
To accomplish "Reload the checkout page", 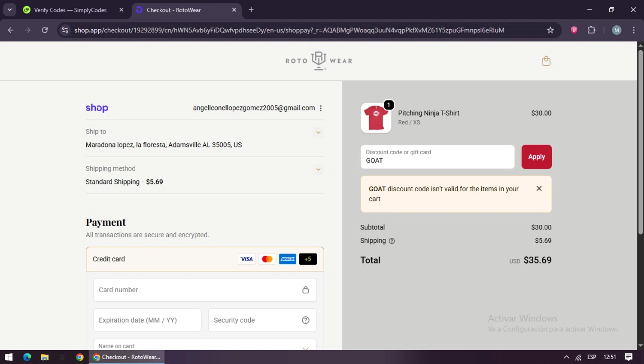I will tap(45, 30).
